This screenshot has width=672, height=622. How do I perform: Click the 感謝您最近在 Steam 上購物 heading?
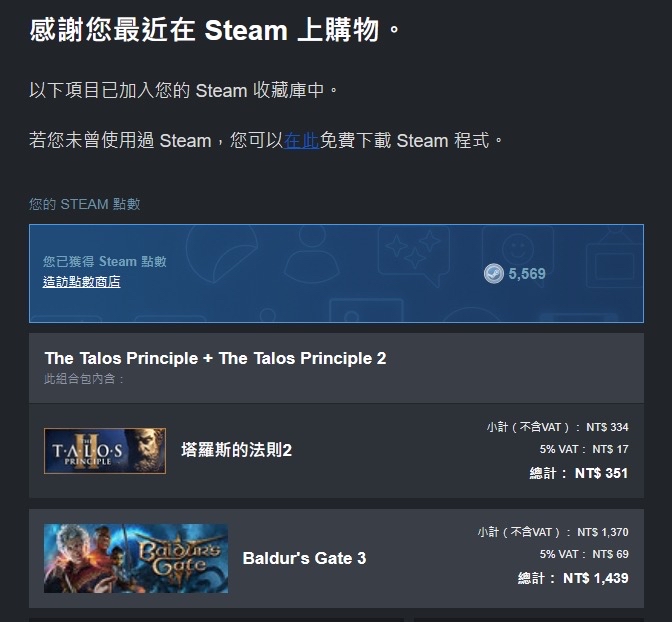pyautogui.click(x=215, y=30)
